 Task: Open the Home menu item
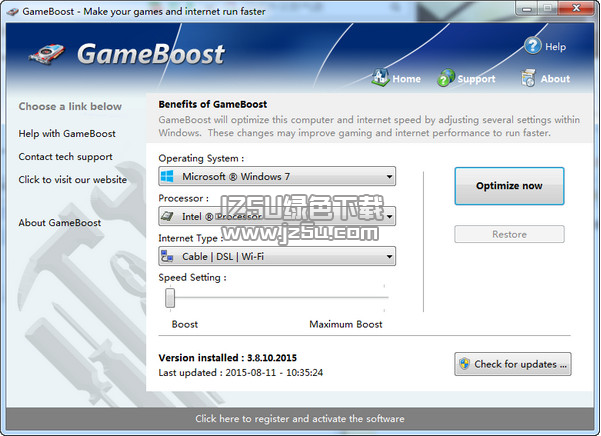[396, 78]
